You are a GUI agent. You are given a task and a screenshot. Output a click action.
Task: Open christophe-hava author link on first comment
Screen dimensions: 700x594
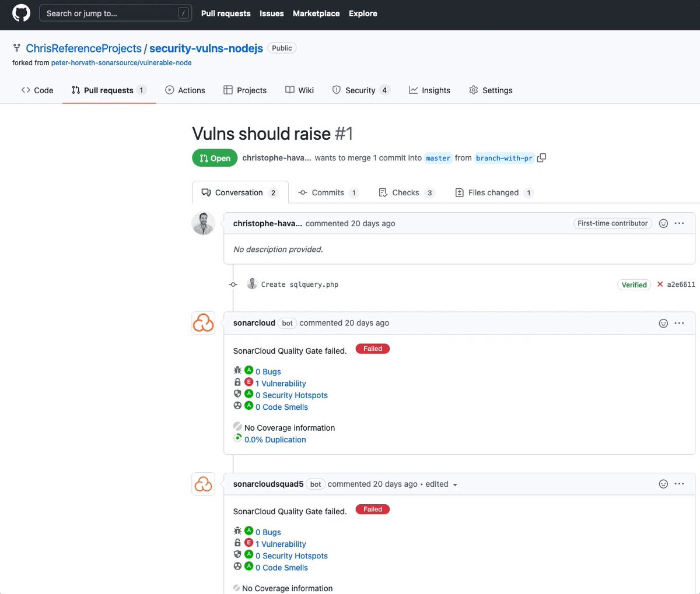click(268, 223)
